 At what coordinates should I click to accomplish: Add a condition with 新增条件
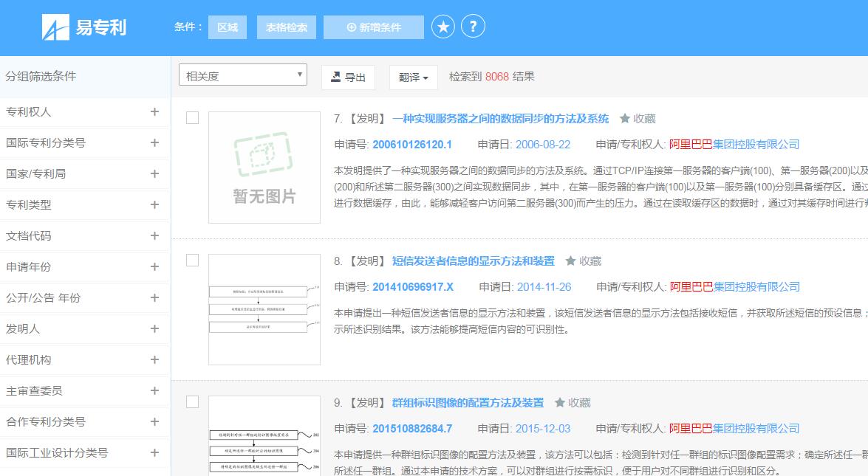[x=374, y=27]
